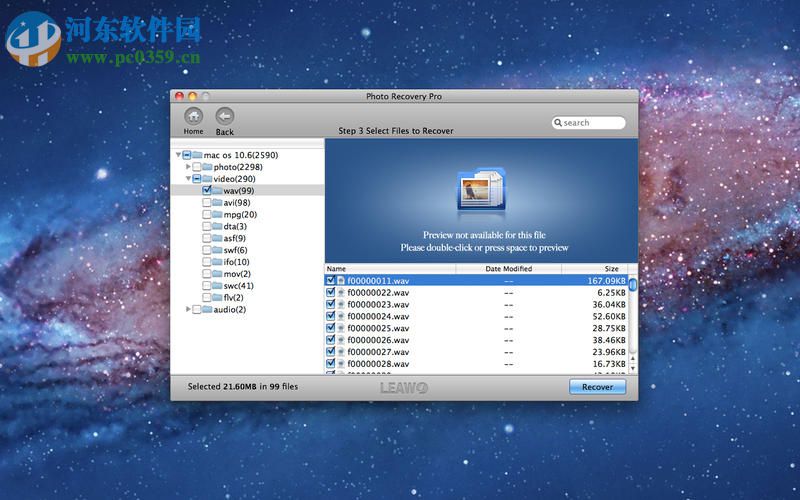Screen dimensions: 800x500
Task: Click the scrollbar down arrow
Action: pyautogui.click(x=633, y=368)
